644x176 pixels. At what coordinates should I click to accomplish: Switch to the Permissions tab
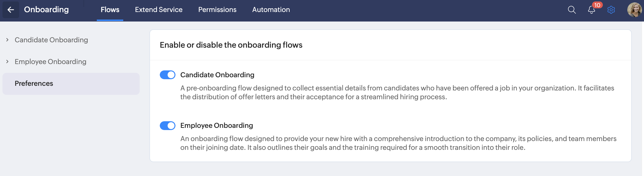tap(217, 10)
